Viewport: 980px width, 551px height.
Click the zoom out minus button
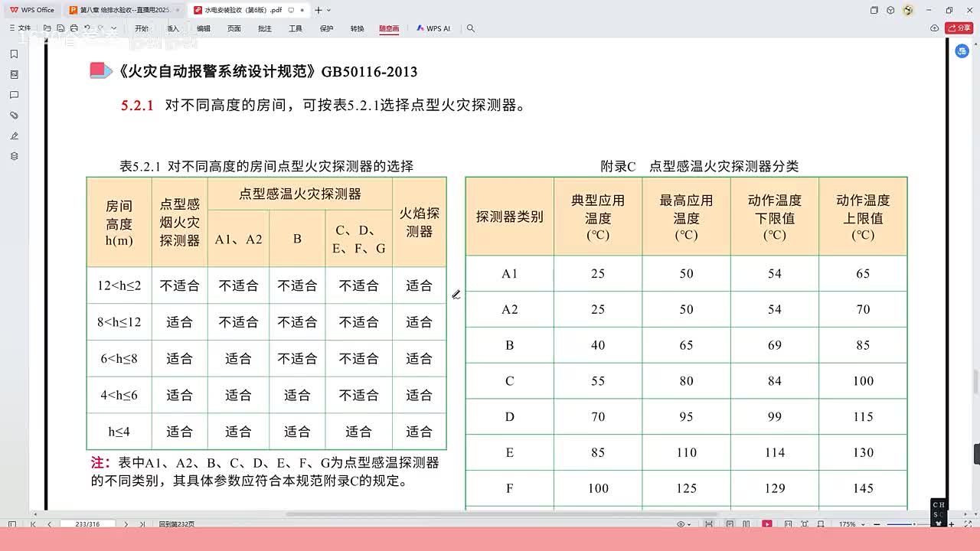[x=877, y=524]
